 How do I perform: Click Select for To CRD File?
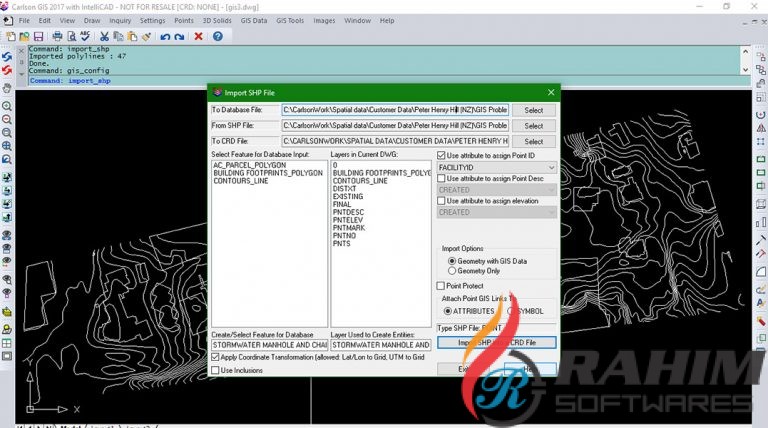[534, 142]
